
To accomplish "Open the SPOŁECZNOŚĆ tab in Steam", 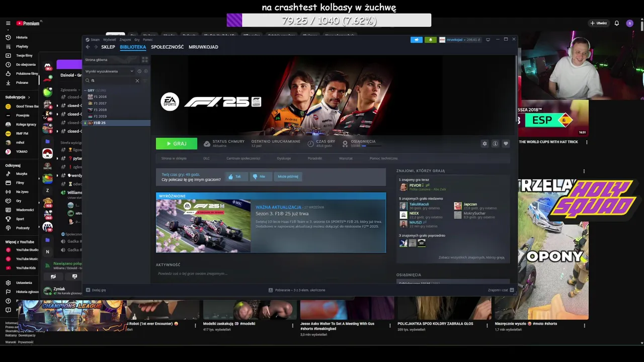I will (167, 47).
